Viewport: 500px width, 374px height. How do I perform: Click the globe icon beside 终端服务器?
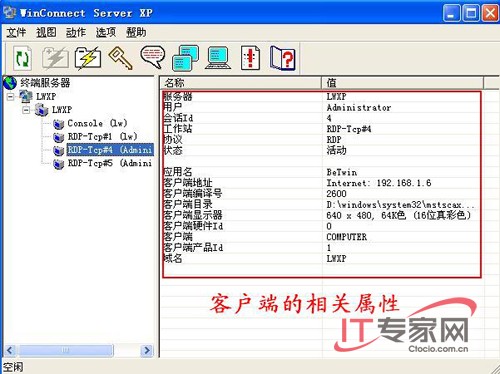pos(10,83)
